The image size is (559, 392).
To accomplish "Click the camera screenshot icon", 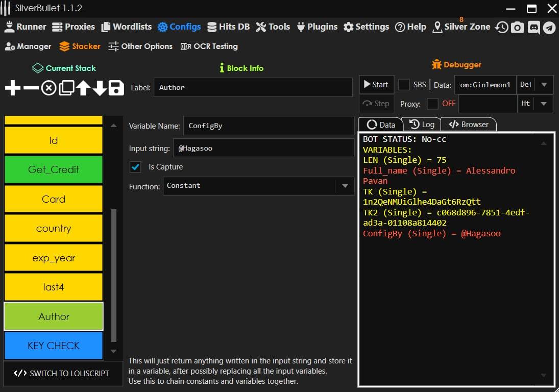I will pos(518,27).
